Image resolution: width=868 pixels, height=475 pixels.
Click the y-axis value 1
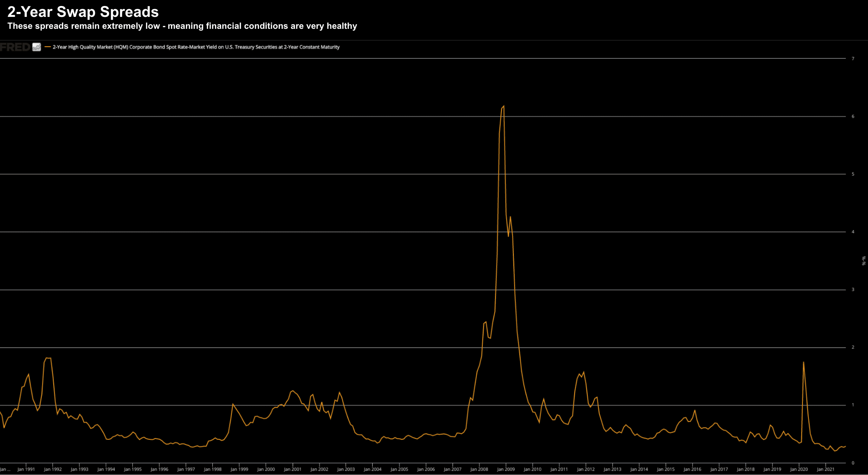(x=853, y=405)
